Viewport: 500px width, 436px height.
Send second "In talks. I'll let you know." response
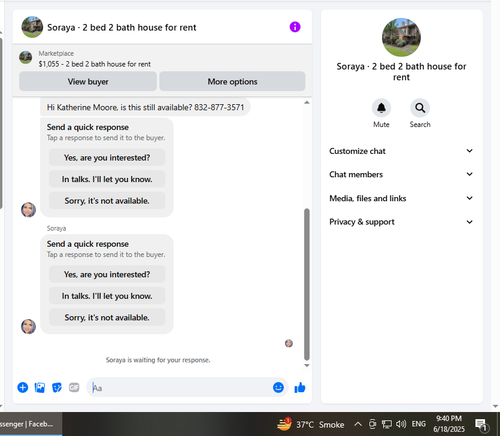107,296
